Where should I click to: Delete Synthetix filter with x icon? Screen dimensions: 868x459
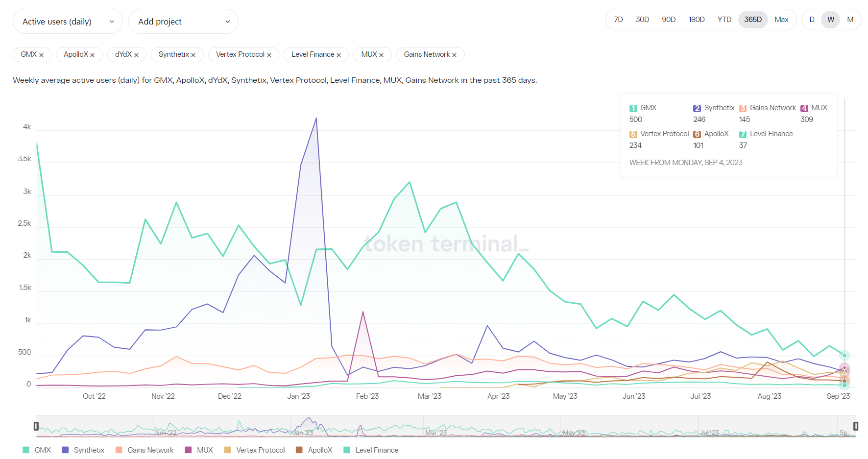tap(193, 55)
